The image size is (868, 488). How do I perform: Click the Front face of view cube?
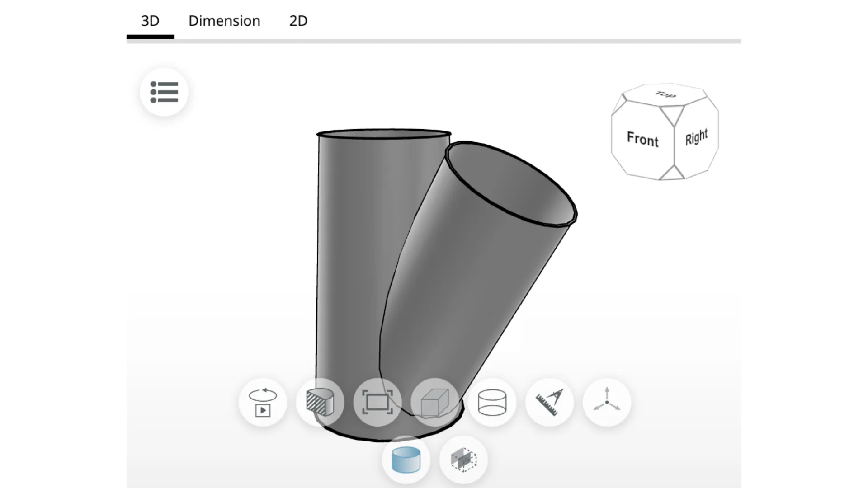point(642,139)
